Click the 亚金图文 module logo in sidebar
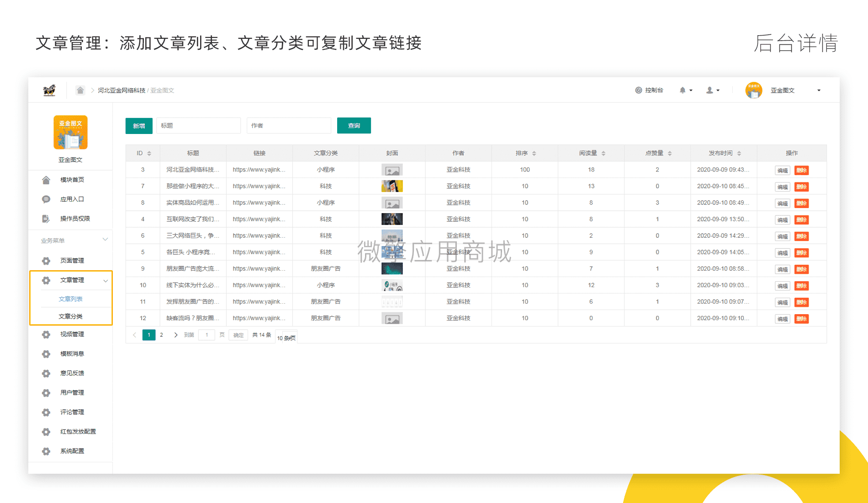Screen dimensions: 868x503 (70, 132)
